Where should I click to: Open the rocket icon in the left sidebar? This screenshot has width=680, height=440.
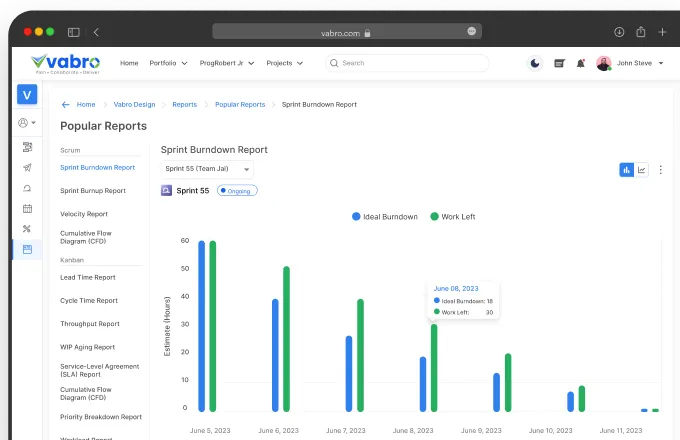click(x=27, y=167)
